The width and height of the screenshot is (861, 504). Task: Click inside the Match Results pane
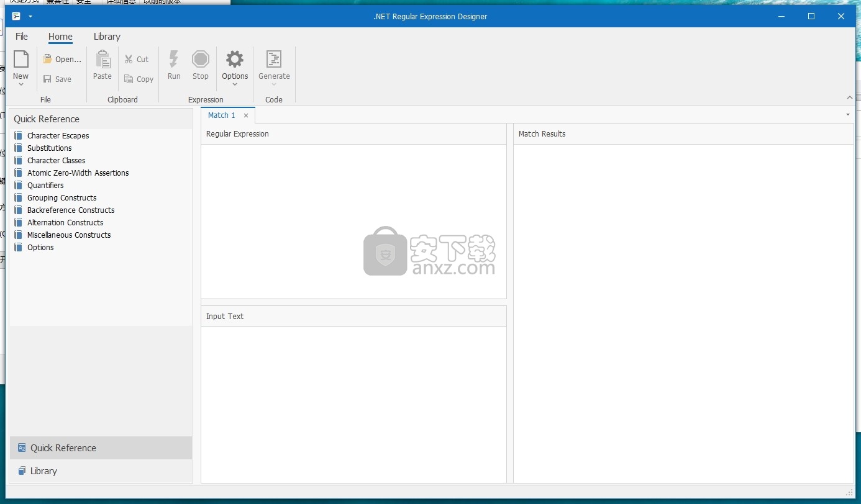(683, 313)
